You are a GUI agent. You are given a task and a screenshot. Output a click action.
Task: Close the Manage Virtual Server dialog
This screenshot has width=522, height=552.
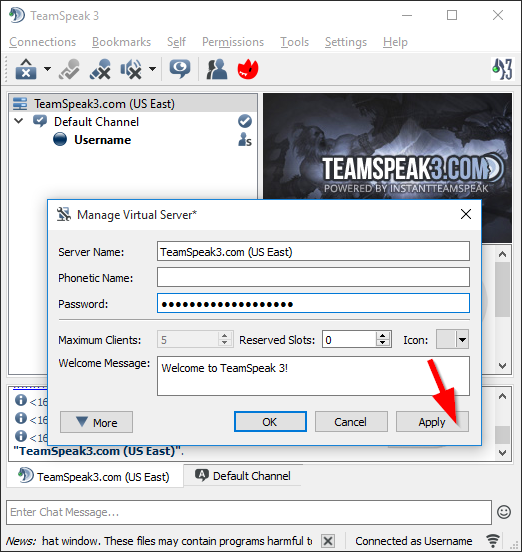pyautogui.click(x=466, y=214)
